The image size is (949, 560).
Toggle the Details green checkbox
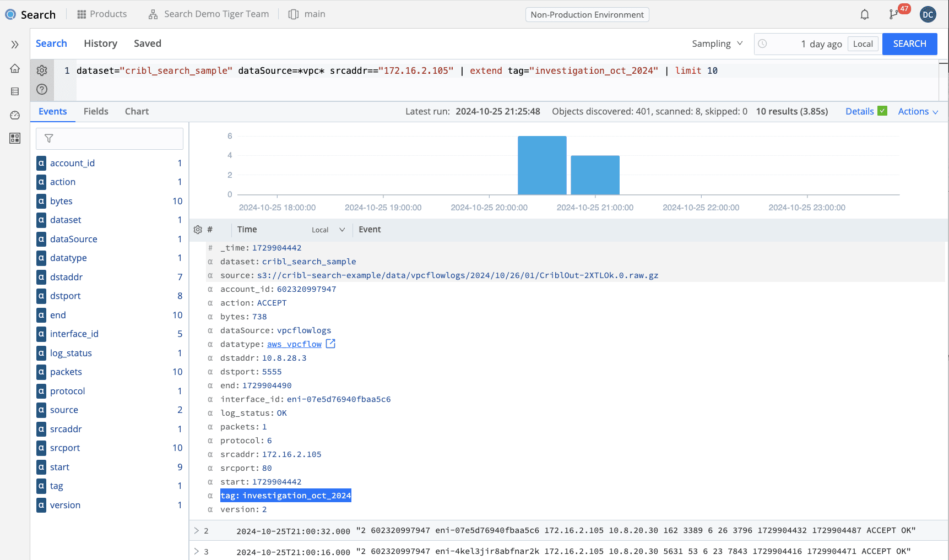[x=882, y=111]
